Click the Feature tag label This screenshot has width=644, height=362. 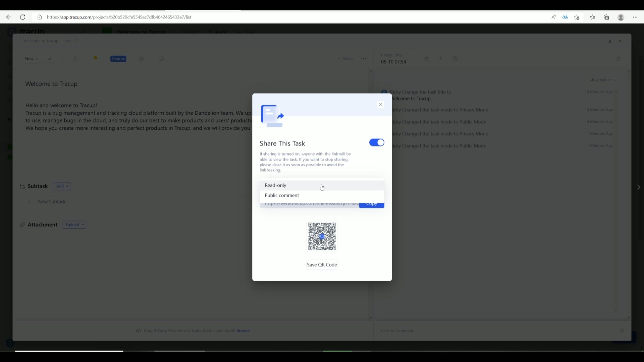(118, 59)
